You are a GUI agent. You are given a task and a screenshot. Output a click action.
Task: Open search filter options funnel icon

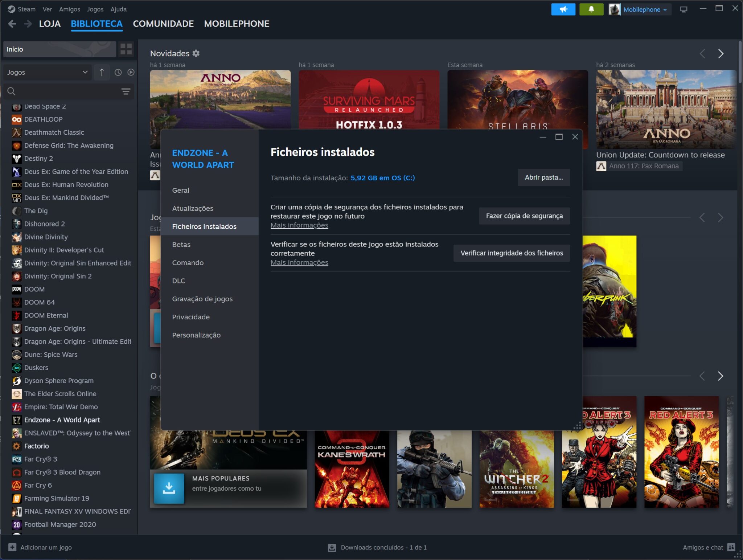[x=126, y=91]
